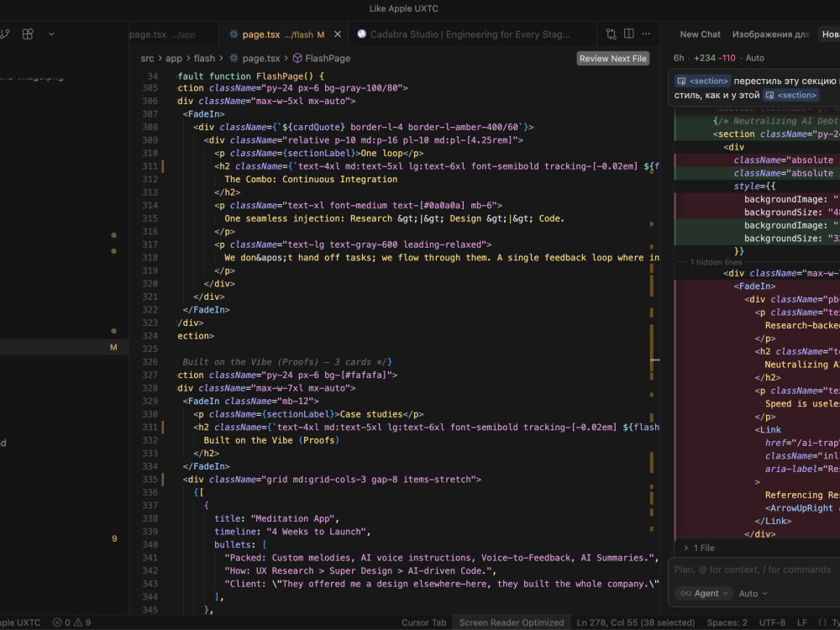Click line number 335 in the gutter
This screenshot has height=630, width=840.
[x=150, y=480]
